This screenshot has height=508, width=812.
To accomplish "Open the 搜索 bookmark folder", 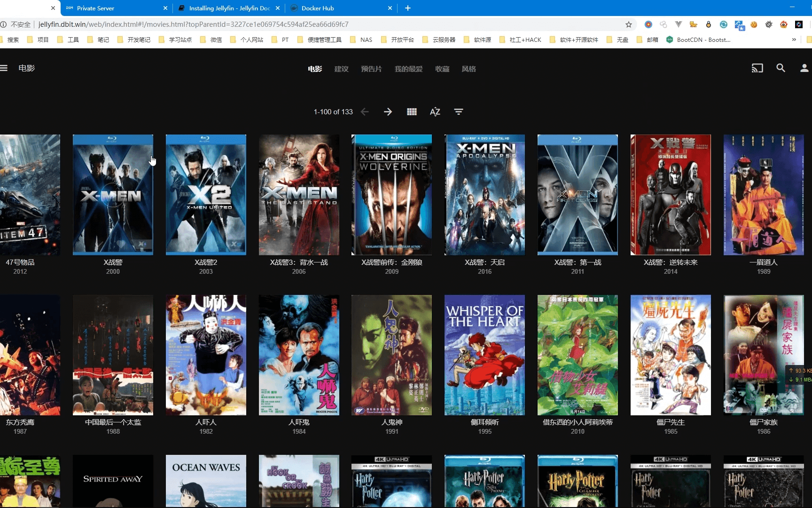I will point(9,40).
